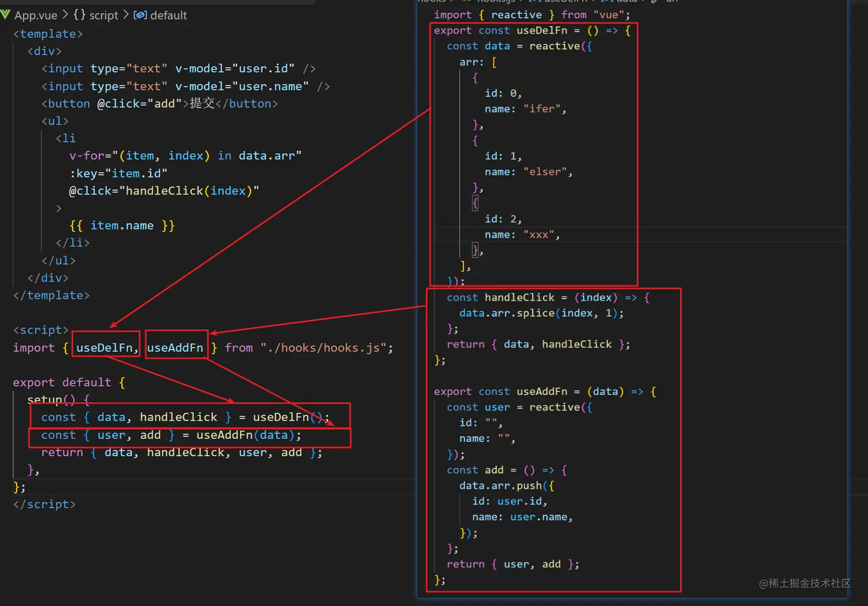Click the opening <ul> tag

(55, 121)
